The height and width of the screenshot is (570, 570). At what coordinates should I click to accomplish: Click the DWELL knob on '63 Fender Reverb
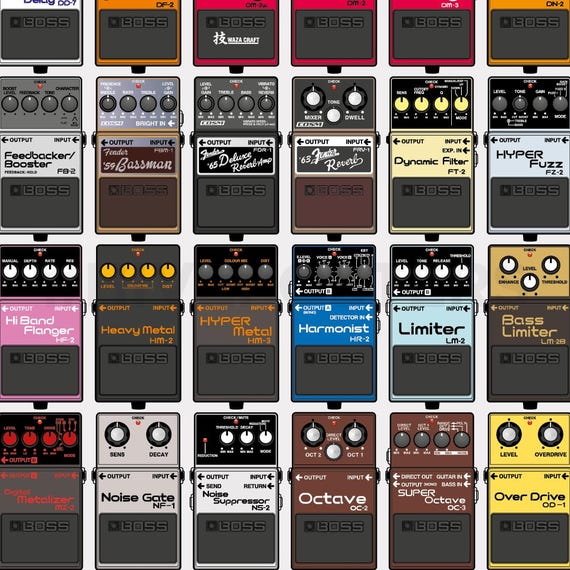(354, 99)
